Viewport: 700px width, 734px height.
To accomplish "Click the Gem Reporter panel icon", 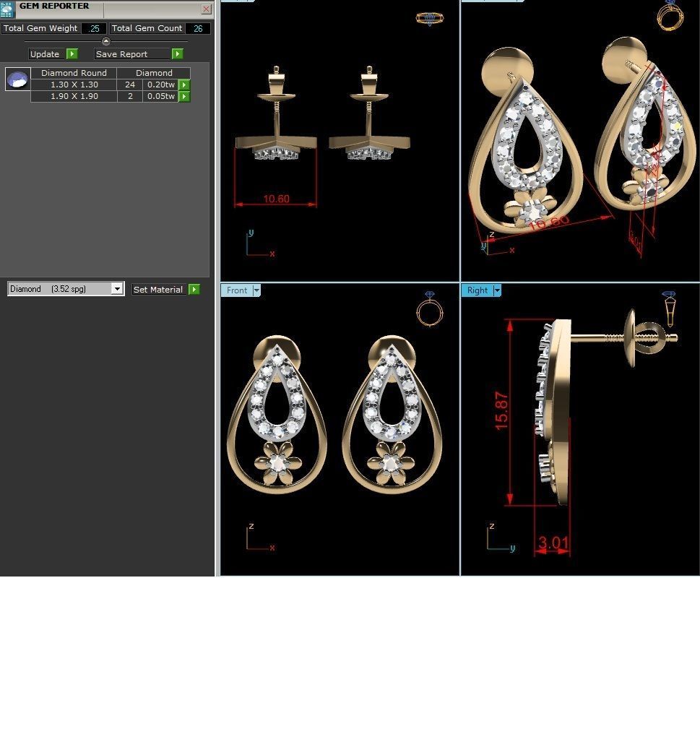I will [7, 9].
